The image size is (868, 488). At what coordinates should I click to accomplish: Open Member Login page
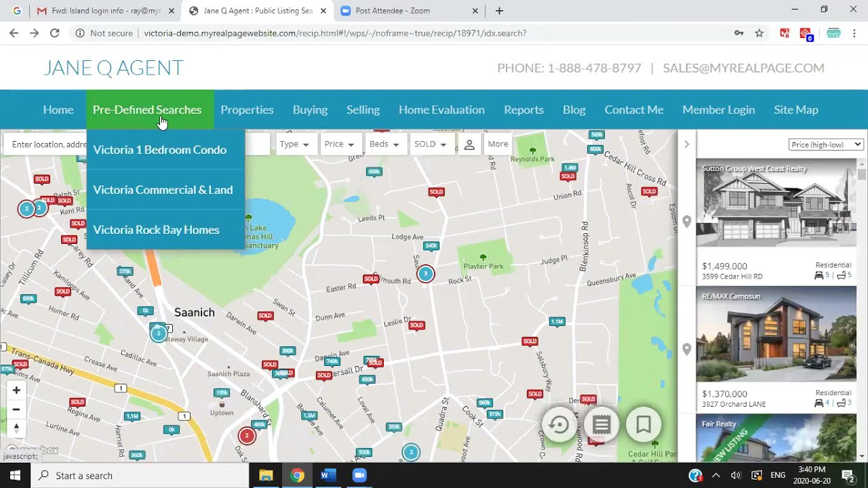coord(718,110)
